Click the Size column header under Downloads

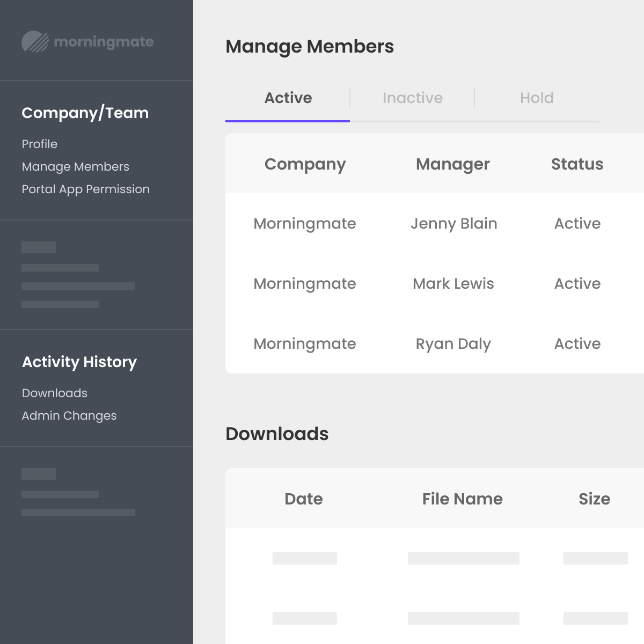tap(594, 499)
